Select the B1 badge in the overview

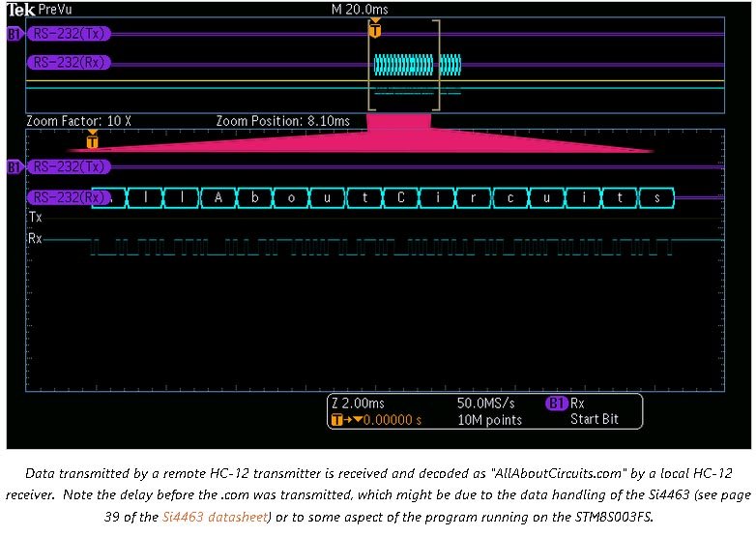click(x=15, y=34)
